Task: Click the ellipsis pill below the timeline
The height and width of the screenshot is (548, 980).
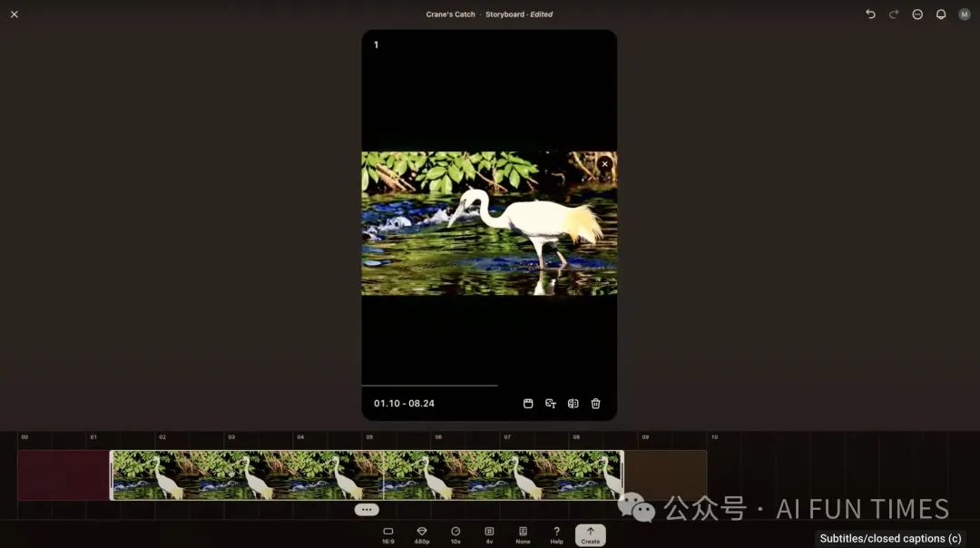Action: tap(367, 510)
